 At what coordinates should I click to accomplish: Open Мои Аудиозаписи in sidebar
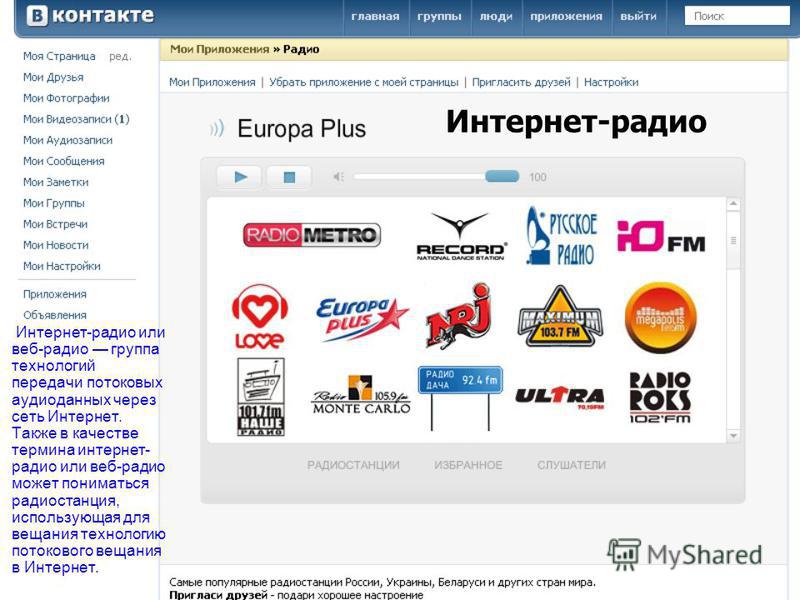[x=68, y=140]
